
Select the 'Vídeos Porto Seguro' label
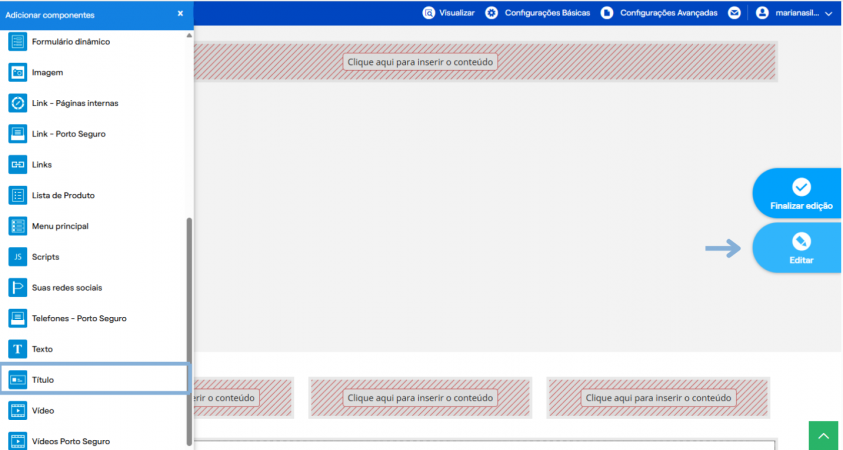click(71, 441)
